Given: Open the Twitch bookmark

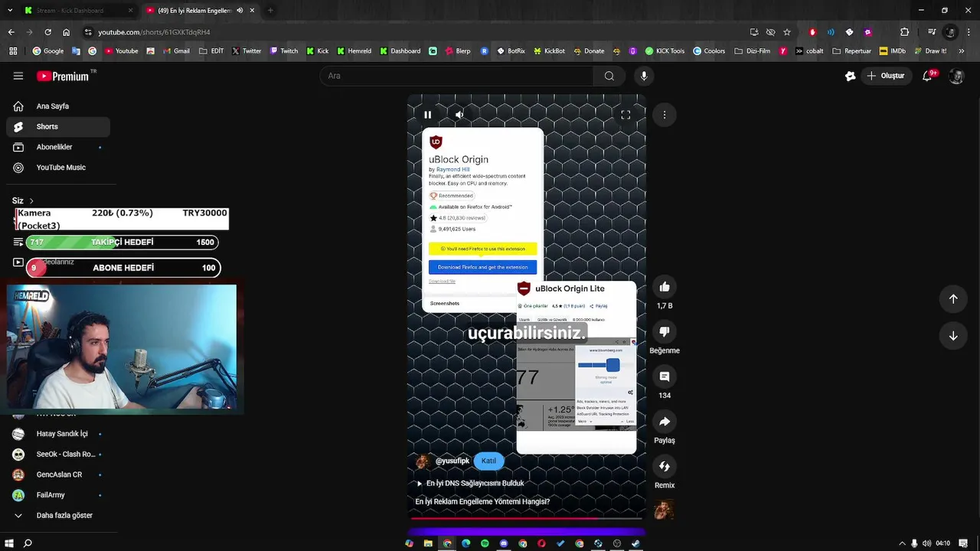Looking at the screenshot, I should click(x=283, y=51).
